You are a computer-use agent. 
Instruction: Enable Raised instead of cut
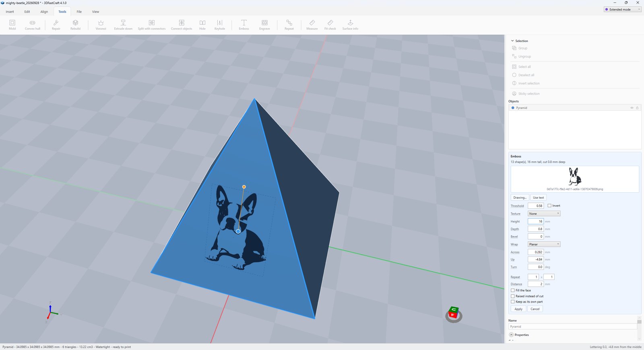tap(513, 296)
